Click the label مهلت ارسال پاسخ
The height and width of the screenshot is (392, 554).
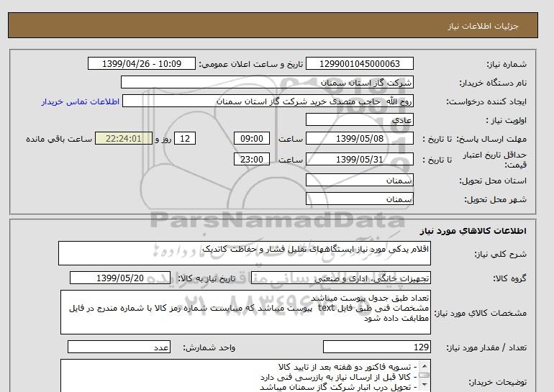491,139
